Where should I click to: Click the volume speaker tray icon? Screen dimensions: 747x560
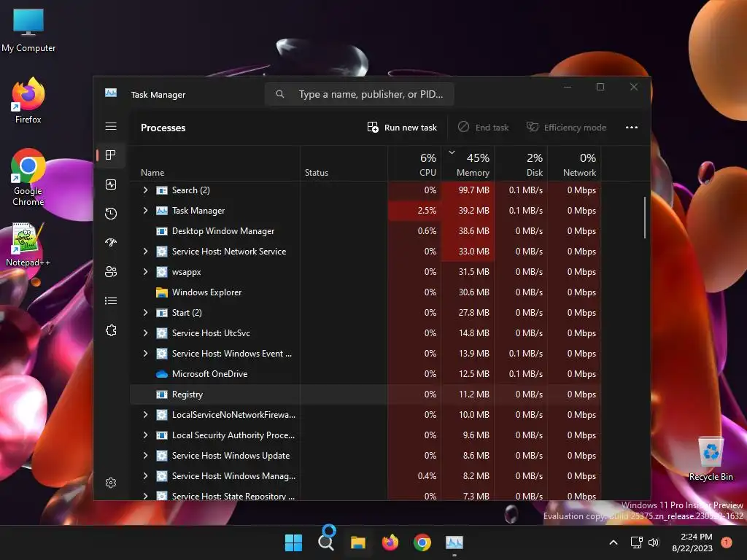click(x=654, y=542)
